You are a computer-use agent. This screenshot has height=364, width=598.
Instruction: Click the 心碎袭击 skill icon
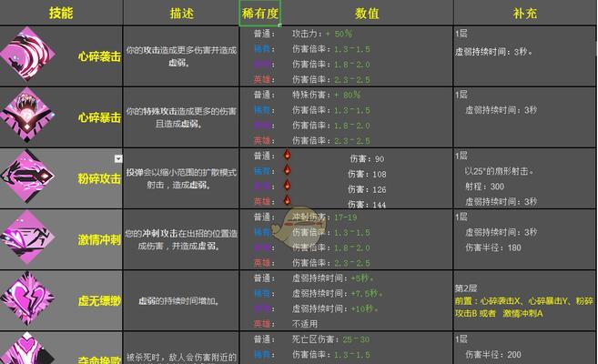click(28, 54)
